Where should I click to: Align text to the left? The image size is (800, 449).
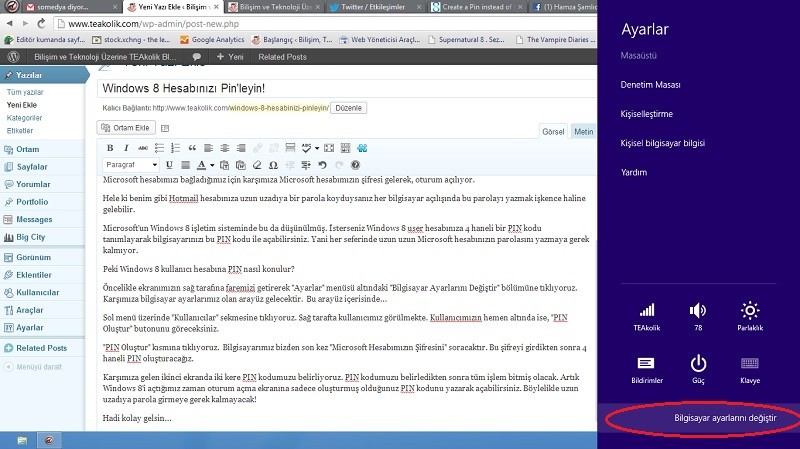coord(208,148)
